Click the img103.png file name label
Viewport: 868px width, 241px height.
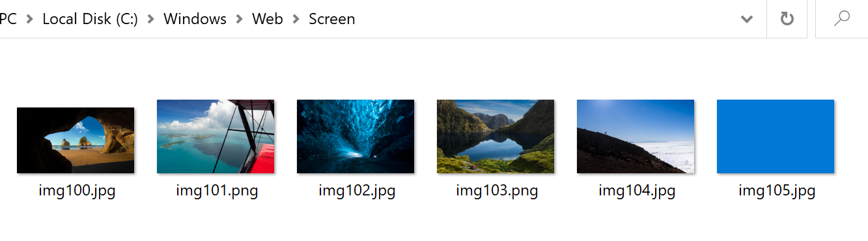point(497,191)
